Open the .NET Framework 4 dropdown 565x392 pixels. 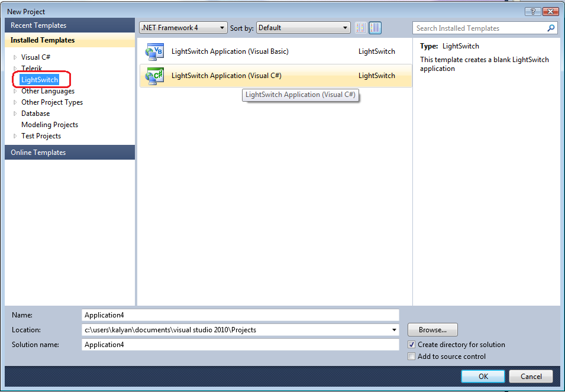[183, 28]
